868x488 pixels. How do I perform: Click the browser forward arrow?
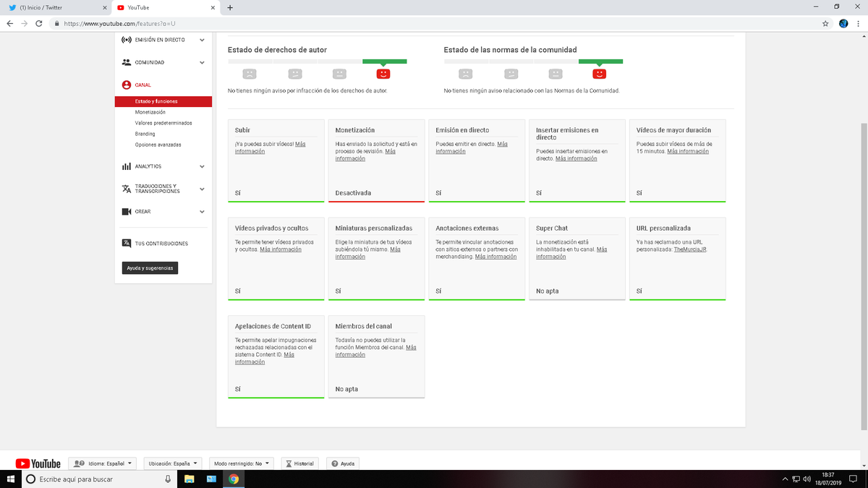[x=25, y=23]
